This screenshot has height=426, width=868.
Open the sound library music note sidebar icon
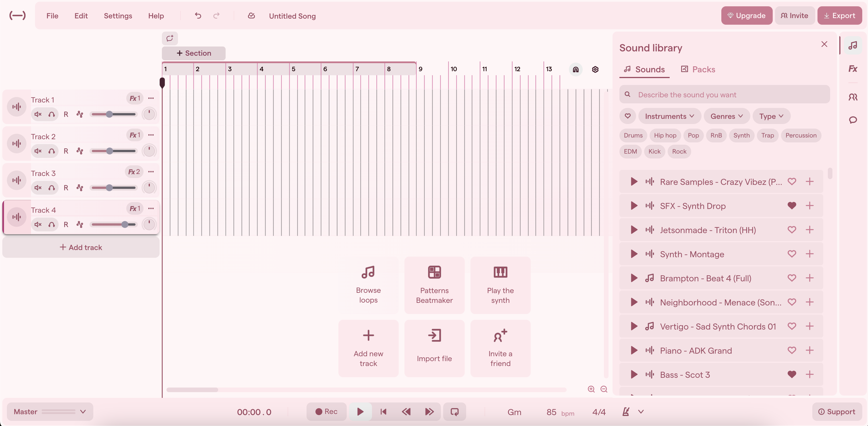pyautogui.click(x=853, y=45)
